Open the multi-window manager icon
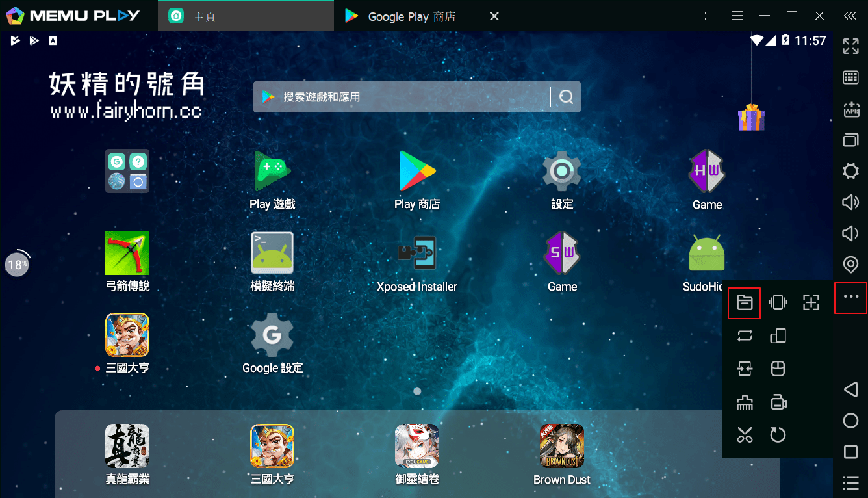The height and width of the screenshot is (498, 868). click(x=850, y=140)
